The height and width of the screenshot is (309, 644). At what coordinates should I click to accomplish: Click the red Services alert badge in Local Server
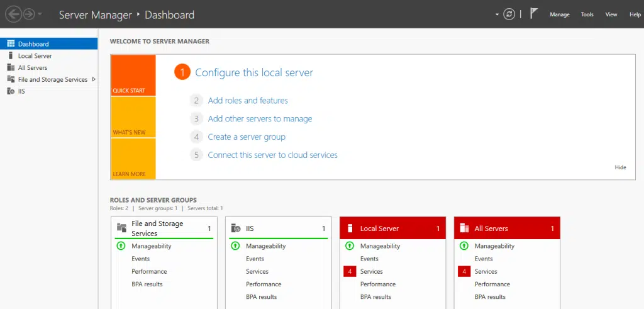(350, 271)
